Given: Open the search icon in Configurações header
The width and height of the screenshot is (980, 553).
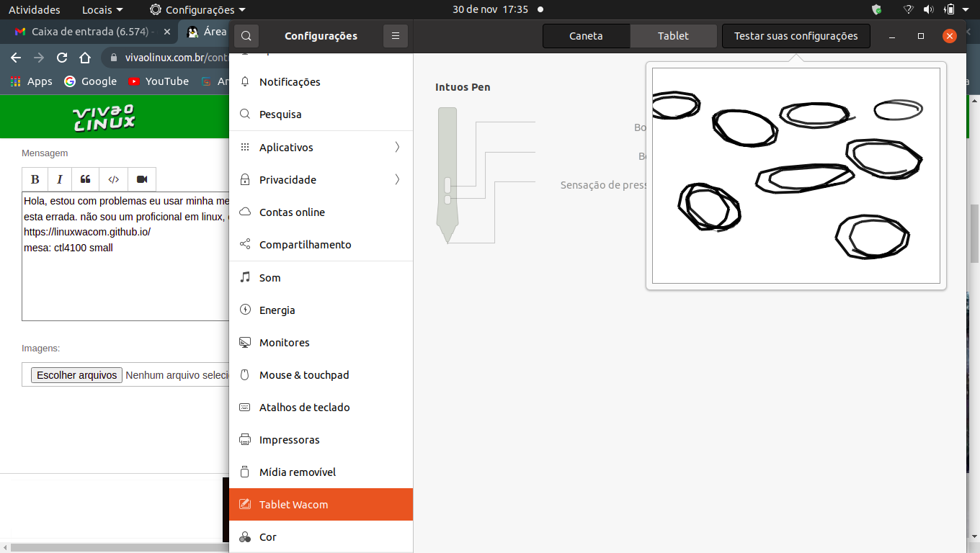Looking at the screenshot, I should pyautogui.click(x=246, y=36).
